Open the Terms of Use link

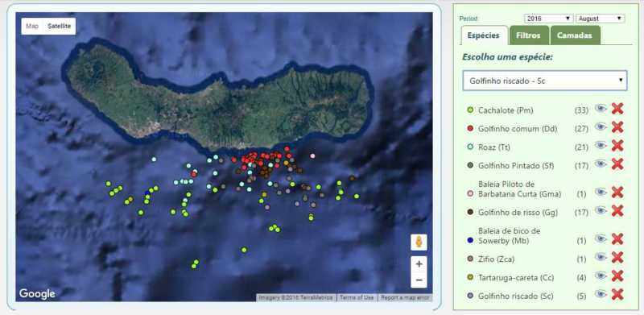[x=357, y=297]
